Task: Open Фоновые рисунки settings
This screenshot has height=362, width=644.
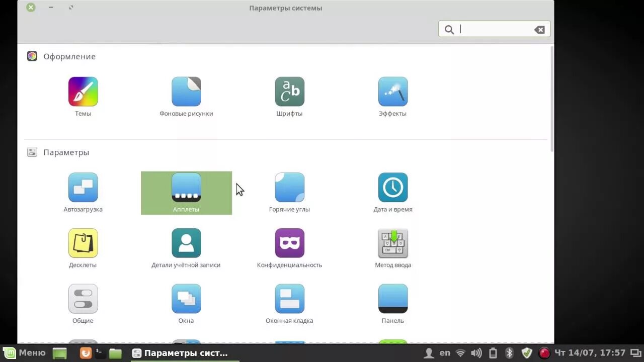Action: 186,92
